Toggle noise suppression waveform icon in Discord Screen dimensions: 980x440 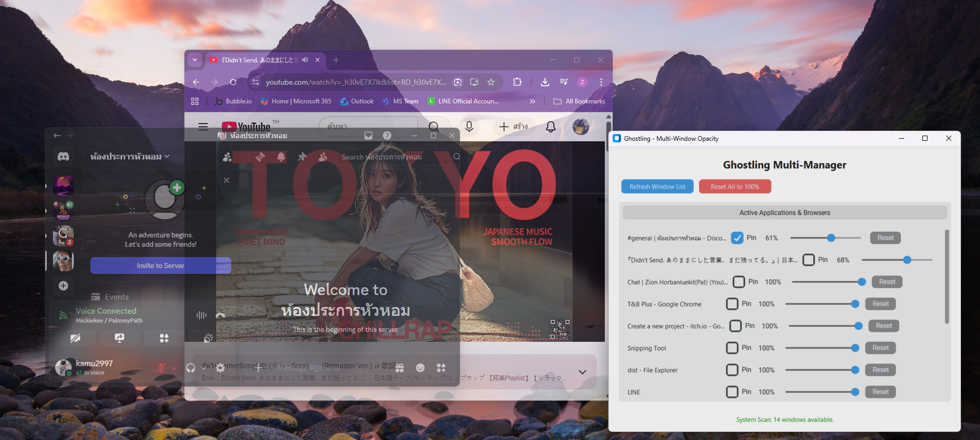click(202, 315)
